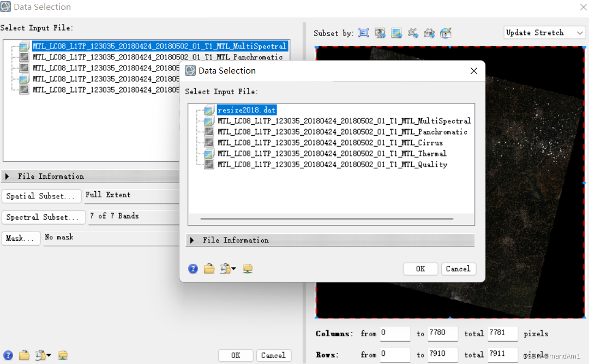Click icon beside MultiSpectral in back window
This screenshot has width=589, height=364.
coord(24,46)
